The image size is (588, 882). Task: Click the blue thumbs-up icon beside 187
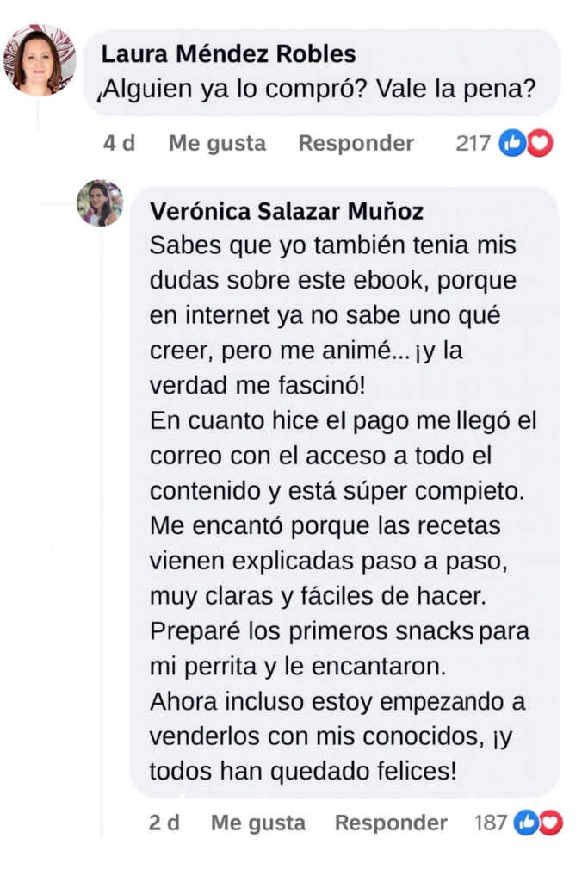click(525, 823)
